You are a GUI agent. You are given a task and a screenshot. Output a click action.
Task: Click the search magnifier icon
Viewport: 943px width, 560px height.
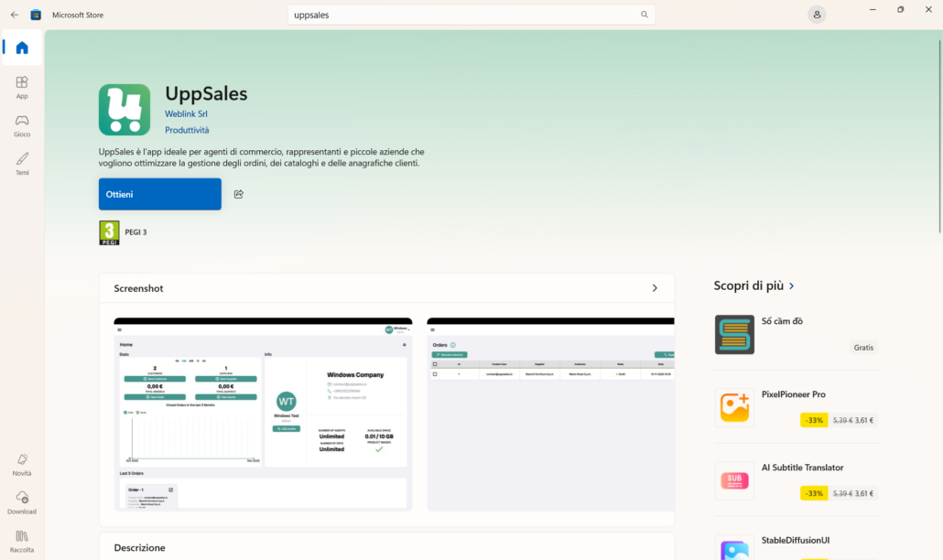[644, 14]
